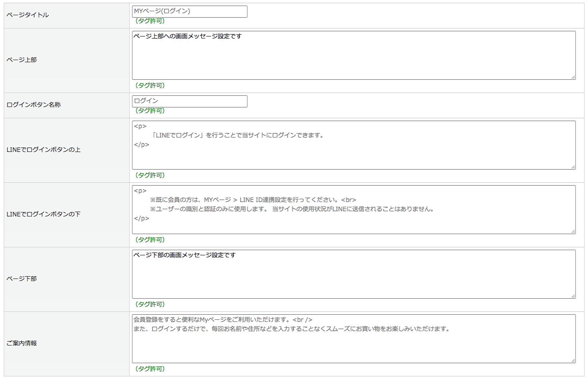588x380 pixels.
Task: Click (タグ許可) note below ページ下部 textarea
Action: [x=150, y=304]
